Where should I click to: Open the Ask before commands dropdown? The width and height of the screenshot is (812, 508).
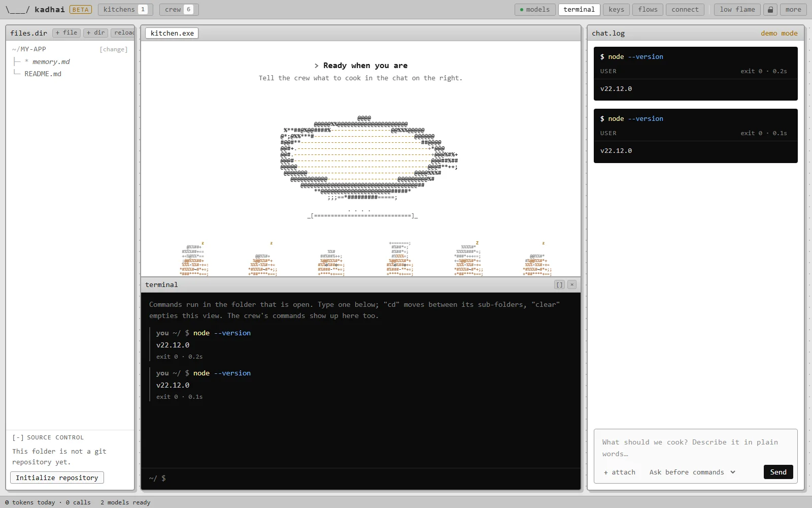(x=692, y=472)
